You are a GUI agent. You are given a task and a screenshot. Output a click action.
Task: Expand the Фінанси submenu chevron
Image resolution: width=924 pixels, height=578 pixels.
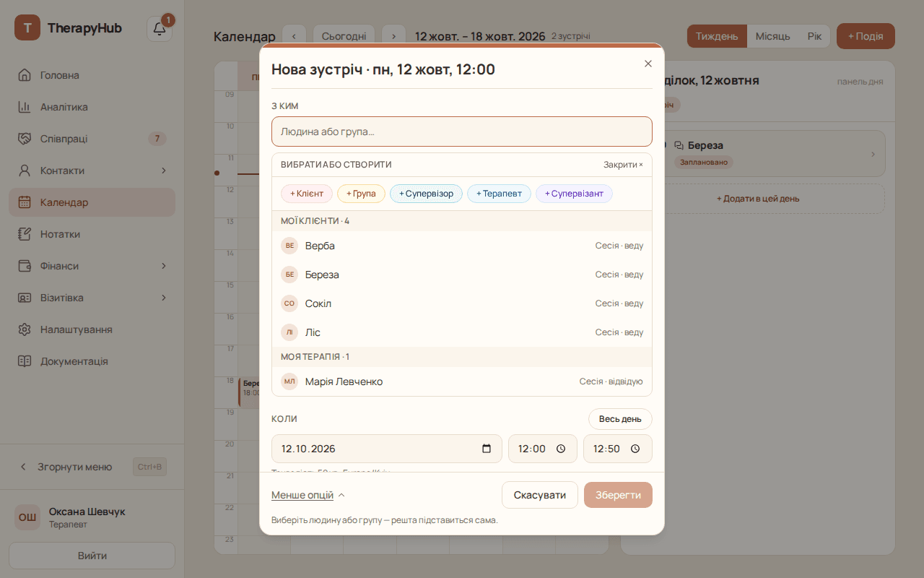[164, 266]
